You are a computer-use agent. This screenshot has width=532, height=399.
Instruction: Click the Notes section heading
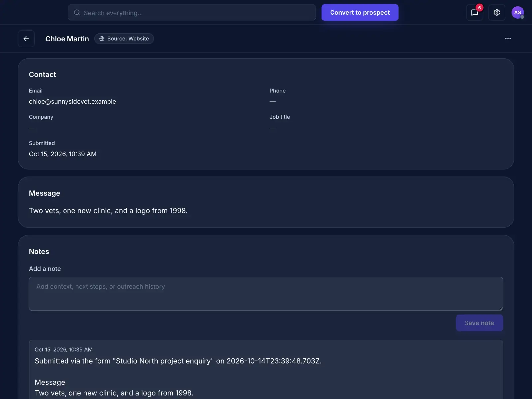[39, 252]
